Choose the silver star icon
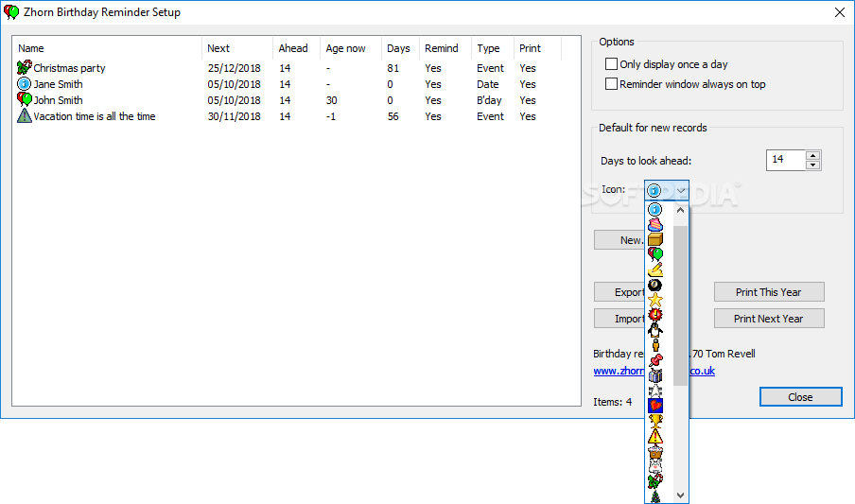Screen dimensions: 855x504 click(x=654, y=391)
